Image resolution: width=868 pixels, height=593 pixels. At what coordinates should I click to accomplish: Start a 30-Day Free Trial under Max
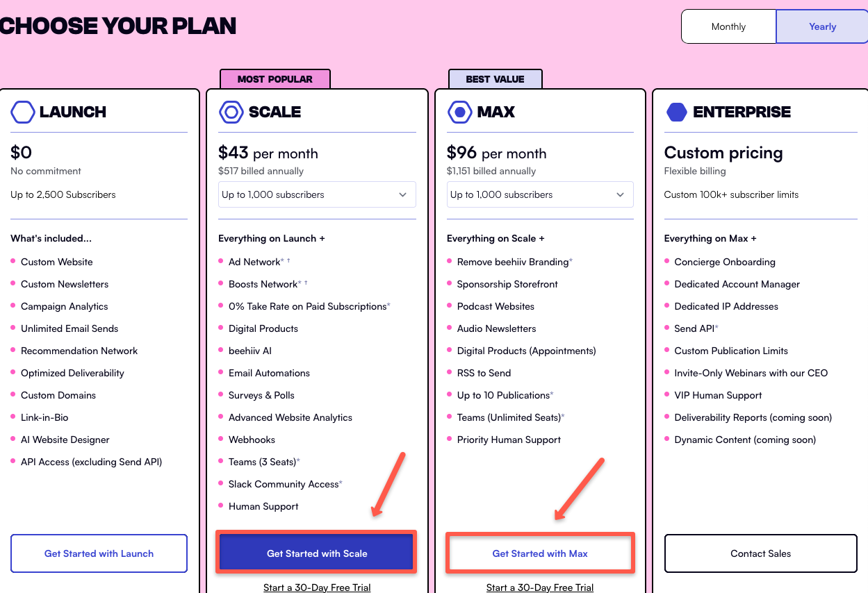(539, 587)
